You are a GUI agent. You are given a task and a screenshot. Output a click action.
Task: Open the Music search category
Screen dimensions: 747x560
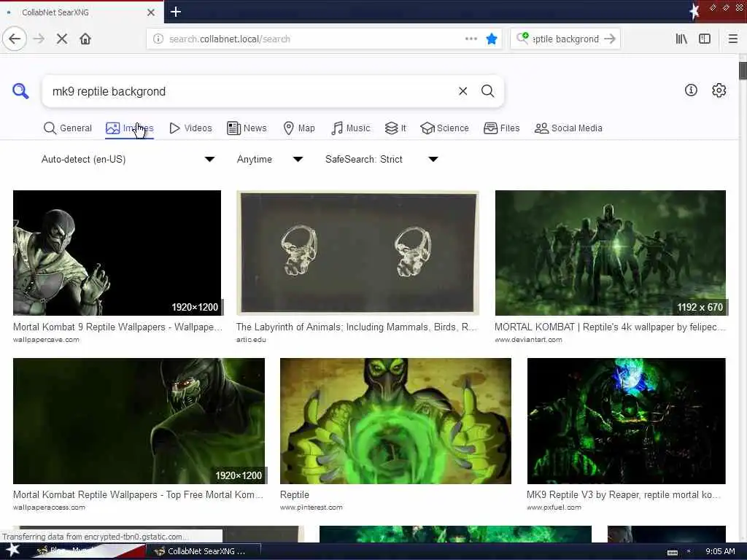click(x=350, y=128)
